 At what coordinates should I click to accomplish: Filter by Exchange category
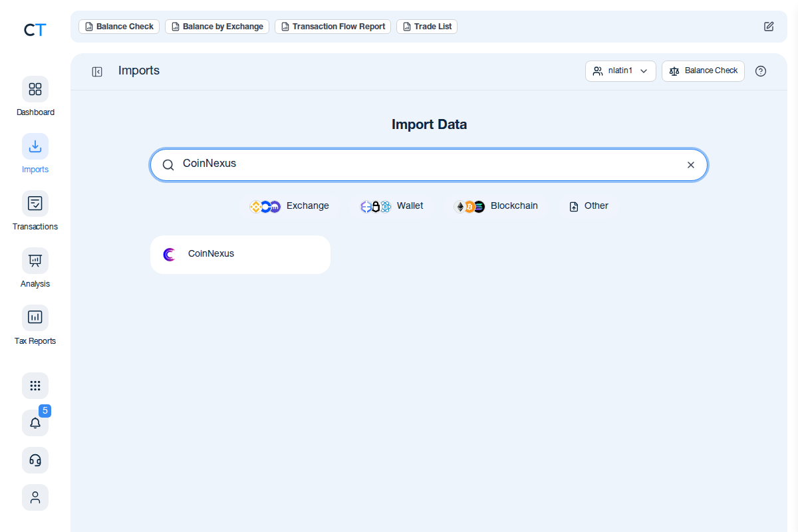(289, 206)
